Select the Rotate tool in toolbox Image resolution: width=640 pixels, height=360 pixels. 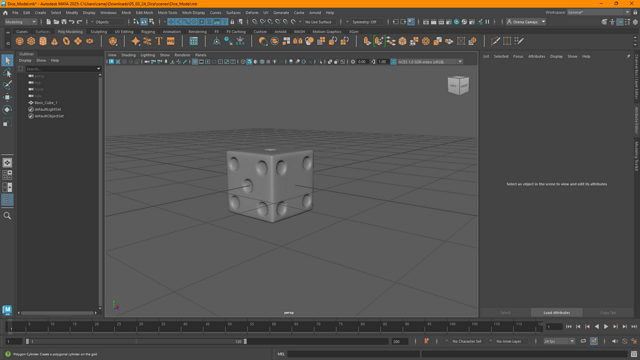(7, 109)
